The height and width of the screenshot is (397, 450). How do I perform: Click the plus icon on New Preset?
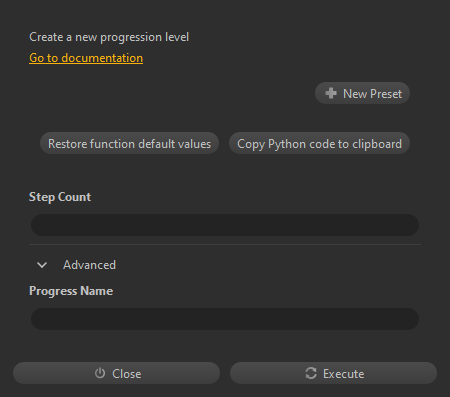(331, 93)
